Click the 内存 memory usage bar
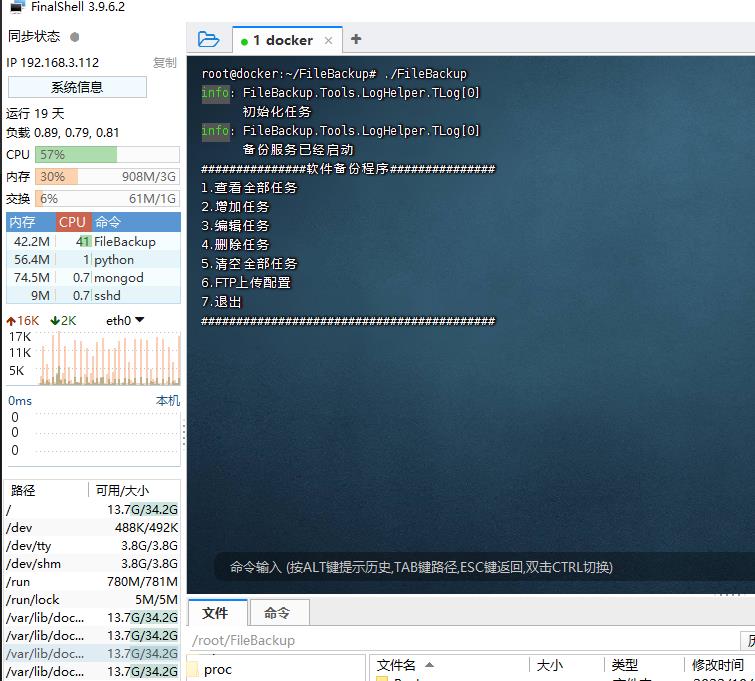Screen dimensions: 755x681 107,176
